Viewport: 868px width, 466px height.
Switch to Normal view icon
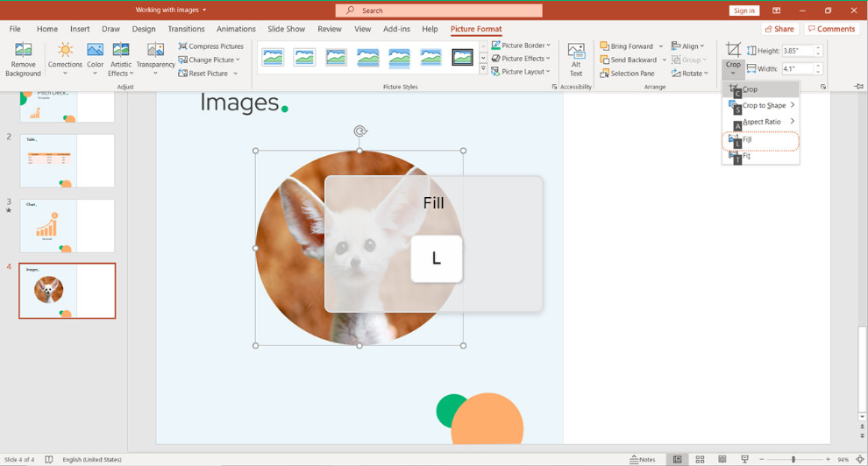677,459
